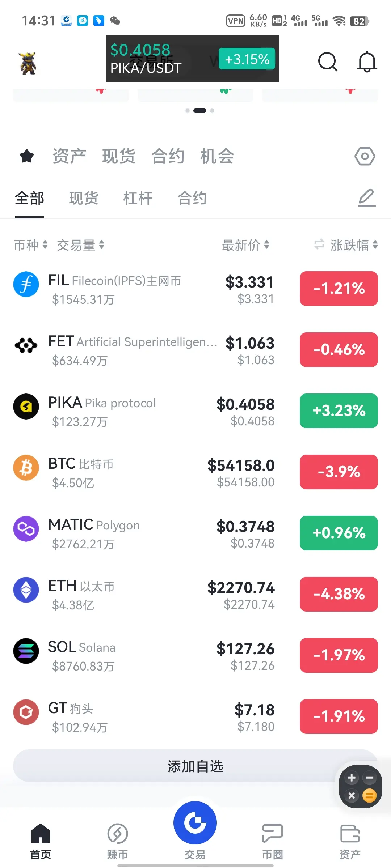Image resolution: width=391 pixels, height=868 pixels.
Task: Open the floating calculator widget
Action: click(360, 786)
